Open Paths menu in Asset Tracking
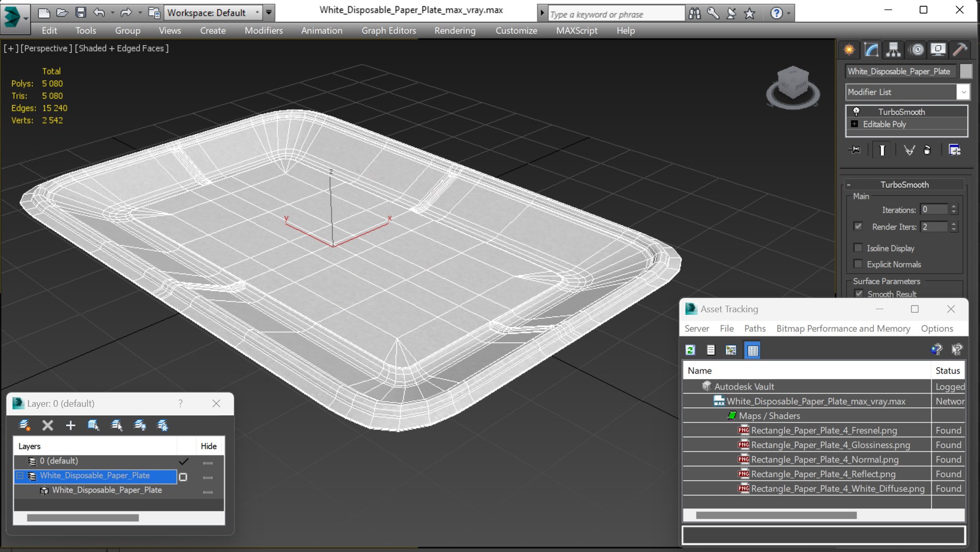This screenshot has height=552, width=980. pos(754,329)
